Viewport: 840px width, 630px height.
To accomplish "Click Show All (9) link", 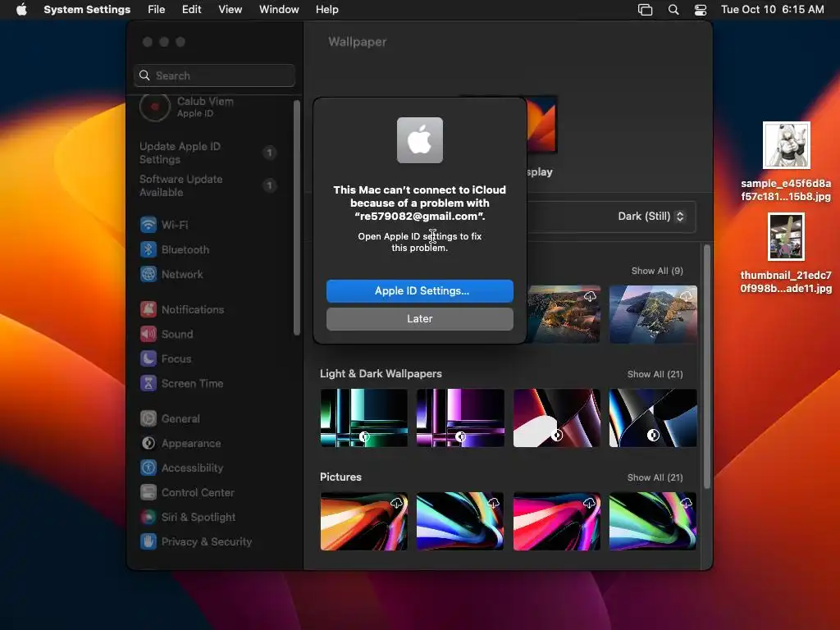I will [657, 271].
